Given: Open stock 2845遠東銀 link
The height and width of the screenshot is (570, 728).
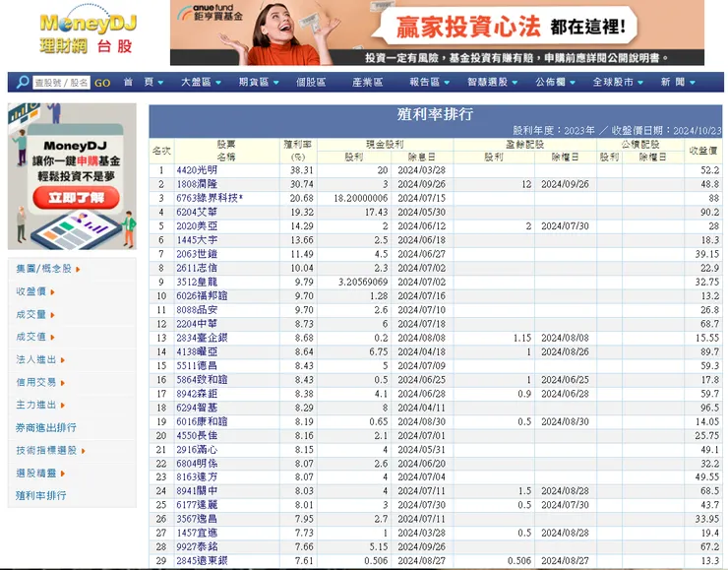Looking at the screenshot, I should click(x=202, y=561).
